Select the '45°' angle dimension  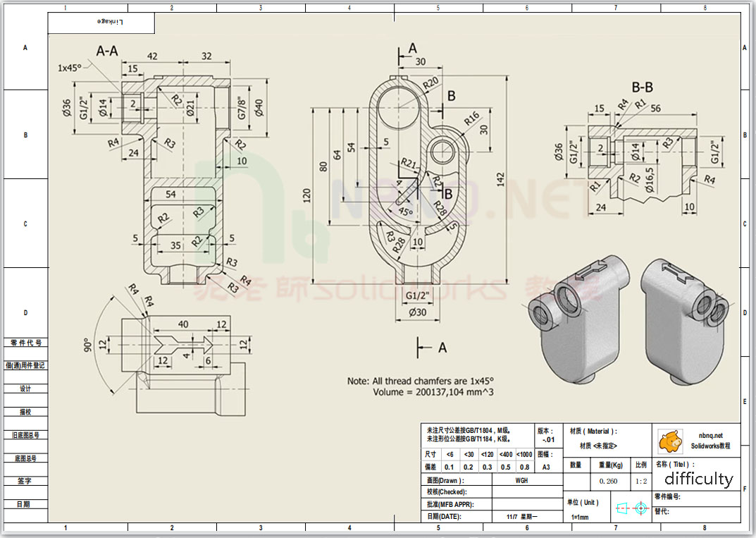(406, 212)
